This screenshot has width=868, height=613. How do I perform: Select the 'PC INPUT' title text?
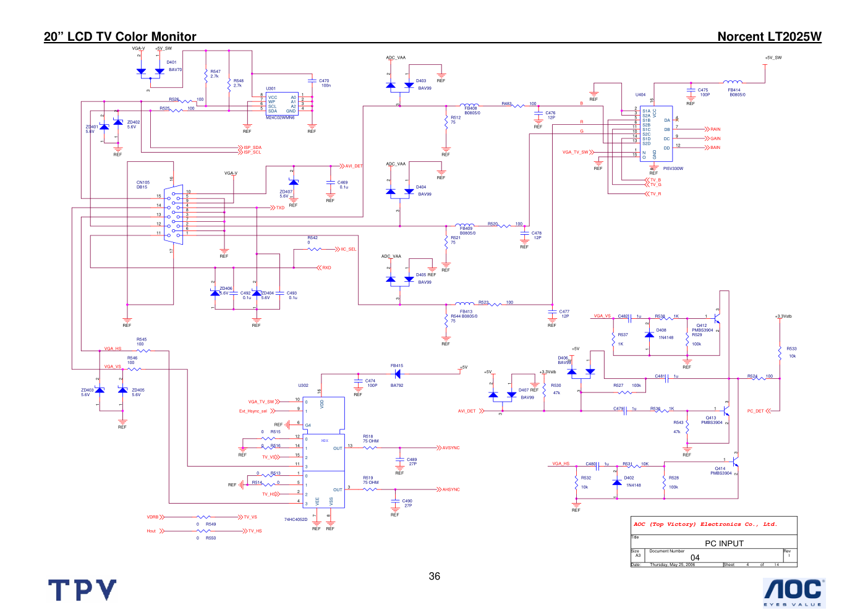coord(724,543)
